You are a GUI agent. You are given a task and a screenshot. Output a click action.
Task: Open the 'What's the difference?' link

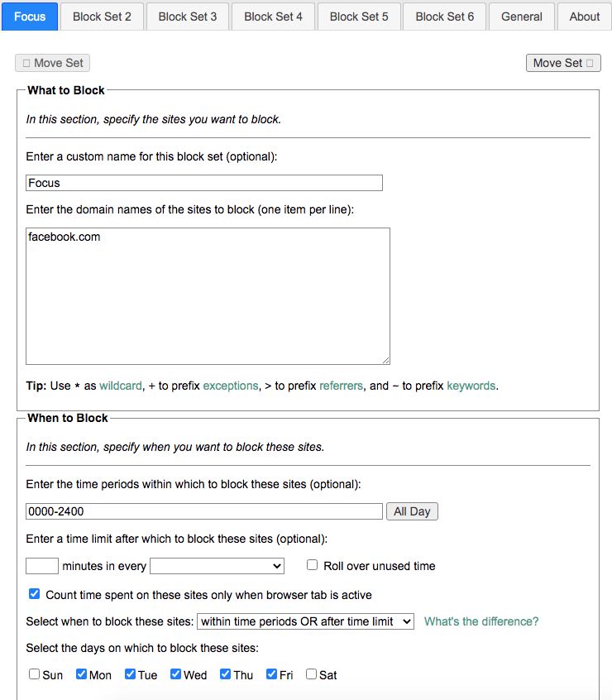point(481,621)
